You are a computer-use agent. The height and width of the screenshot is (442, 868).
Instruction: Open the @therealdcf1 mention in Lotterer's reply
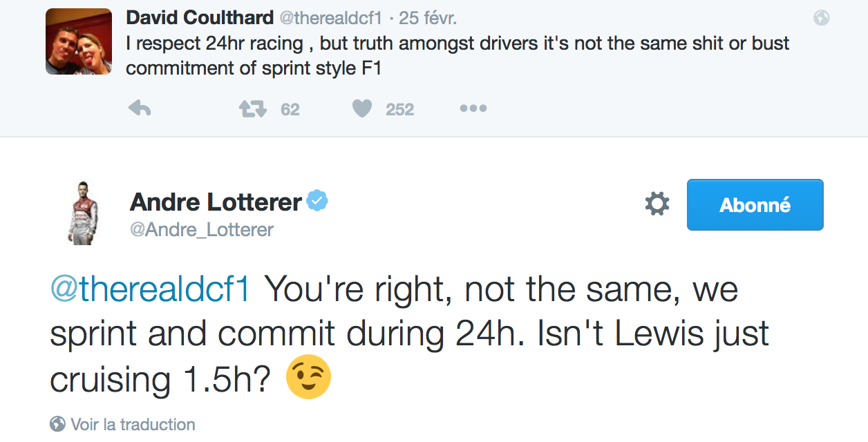[x=149, y=290]
